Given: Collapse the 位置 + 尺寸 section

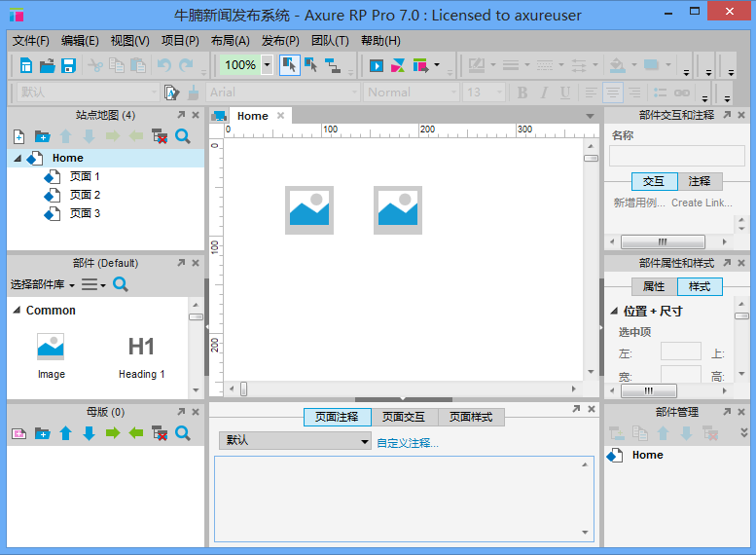Looking at the screenshot, I should [614, 311].
